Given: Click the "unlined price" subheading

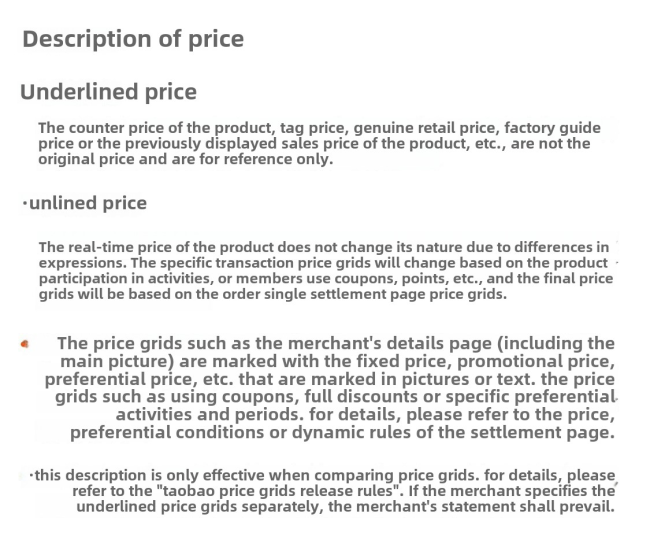Looking at the screenshot, I should pos(88,203).
